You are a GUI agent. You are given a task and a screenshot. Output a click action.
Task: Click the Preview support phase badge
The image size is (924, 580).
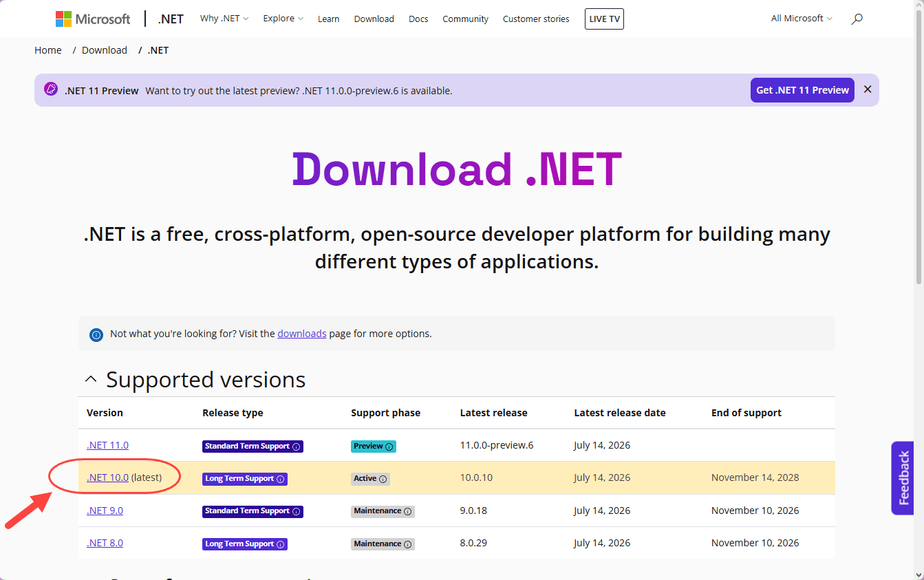point(374,446)
